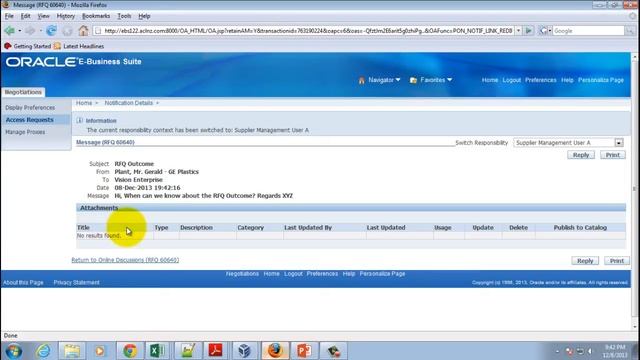This screenshot has height=360, width=640.
Task: Click the Home breadcrumb link
Action: coord(84,103)
